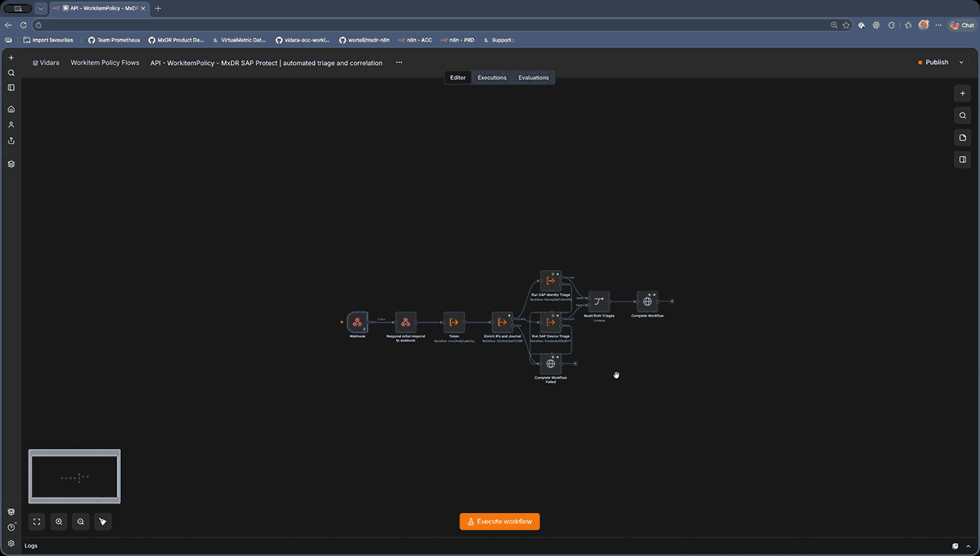Open the Team Prometheus bookmark

pos(114,40)
